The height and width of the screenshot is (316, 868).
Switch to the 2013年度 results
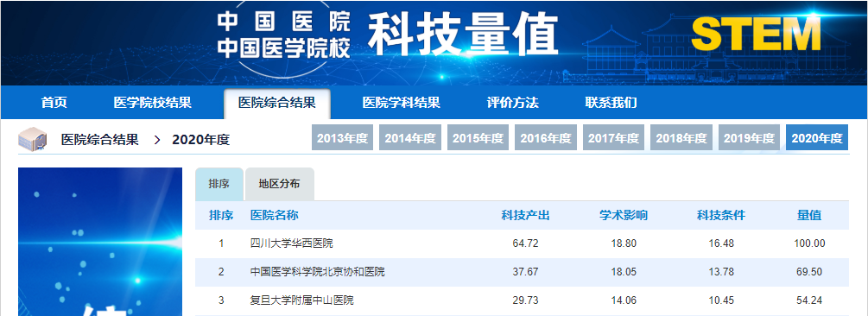click(x=343, y=138)
